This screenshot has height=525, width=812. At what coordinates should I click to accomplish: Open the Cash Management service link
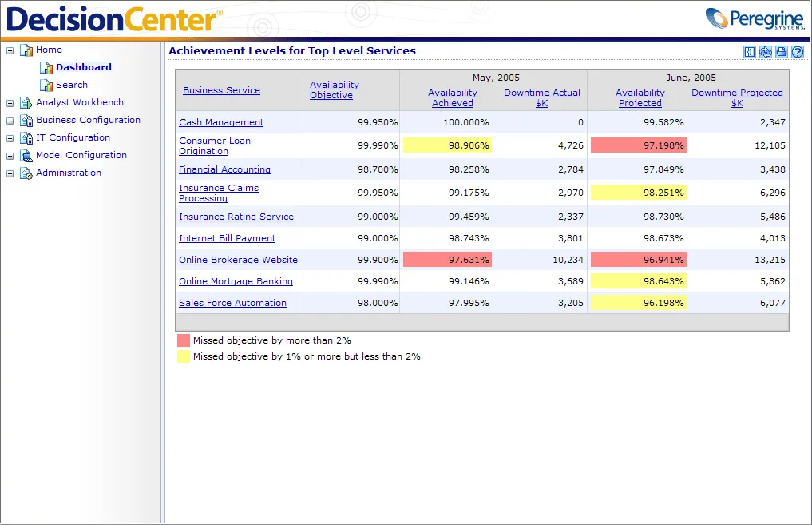pyautogui.click(x=221, y=122)
